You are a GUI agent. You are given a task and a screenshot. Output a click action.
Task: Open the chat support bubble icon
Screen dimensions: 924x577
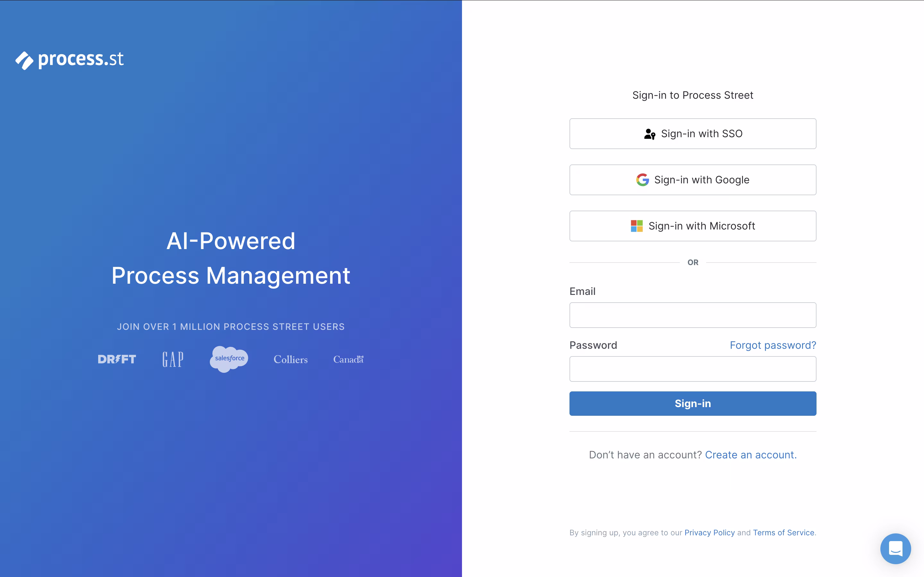tap(895, 548)
